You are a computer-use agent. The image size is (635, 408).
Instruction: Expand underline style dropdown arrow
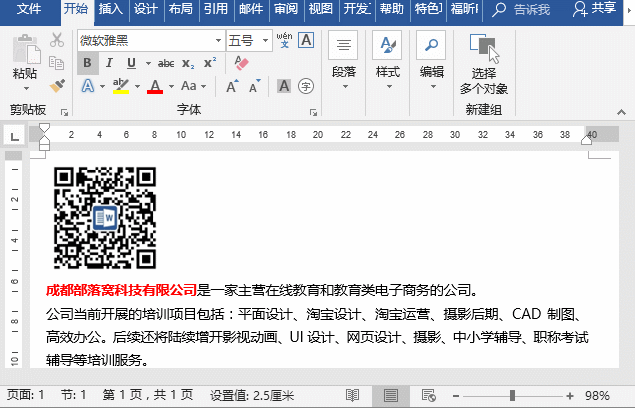click(x=148, y=64)
